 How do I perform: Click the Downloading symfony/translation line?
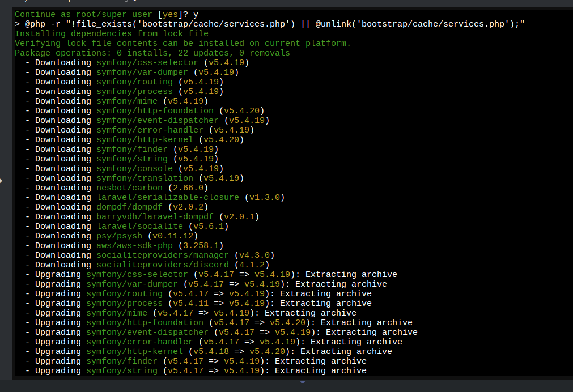tap(134, 178)
